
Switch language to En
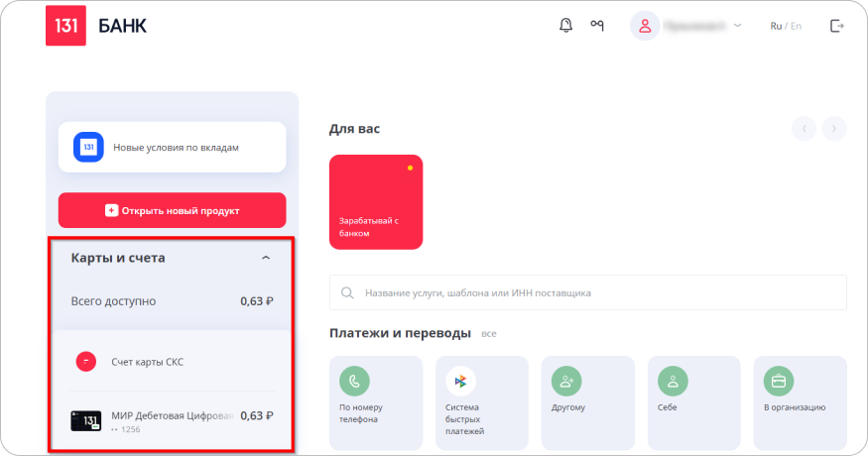point(796,26)
